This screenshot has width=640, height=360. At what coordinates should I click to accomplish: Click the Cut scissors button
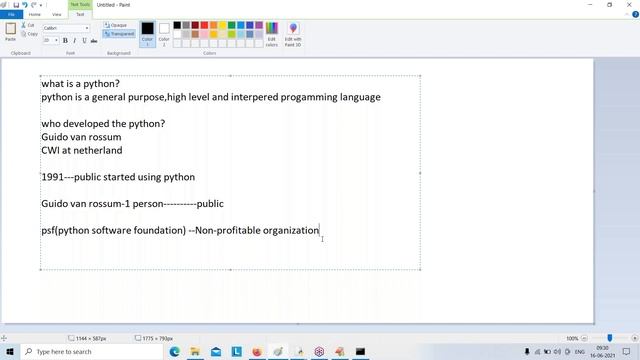(x=28, y=25)
